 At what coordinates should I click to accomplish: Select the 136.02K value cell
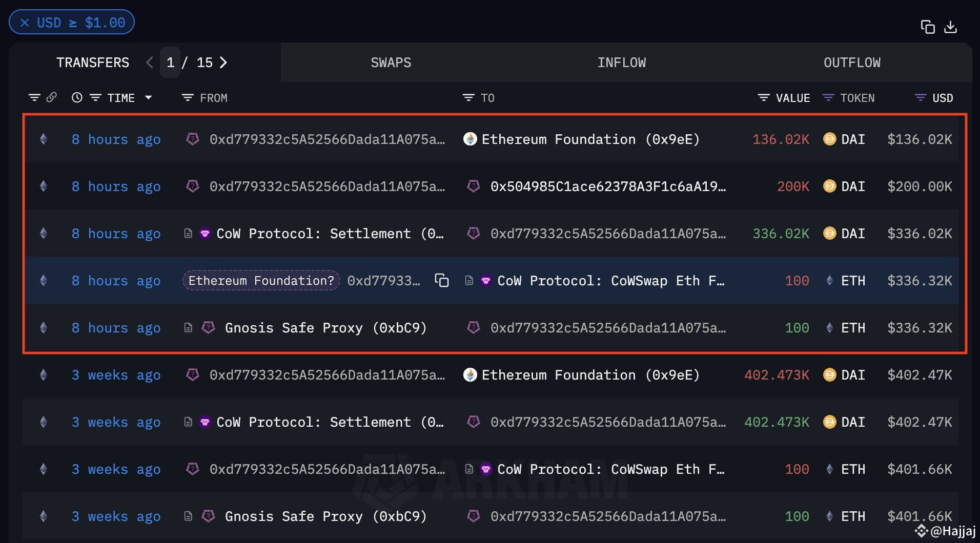781,139
